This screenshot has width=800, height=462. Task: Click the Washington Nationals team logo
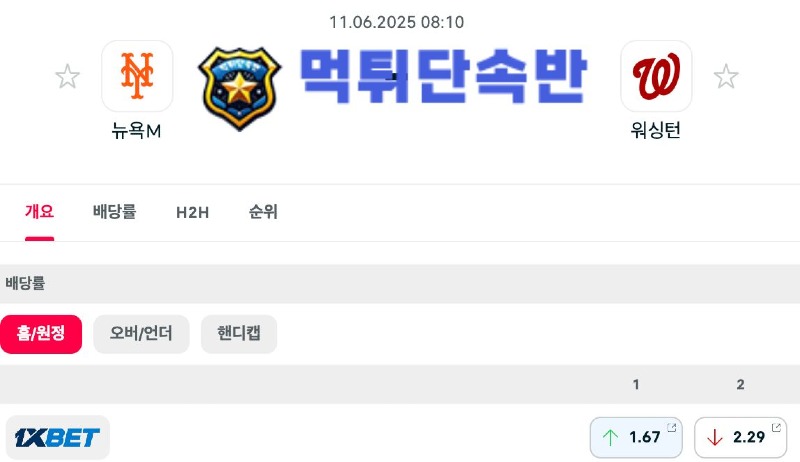(656, 75)
